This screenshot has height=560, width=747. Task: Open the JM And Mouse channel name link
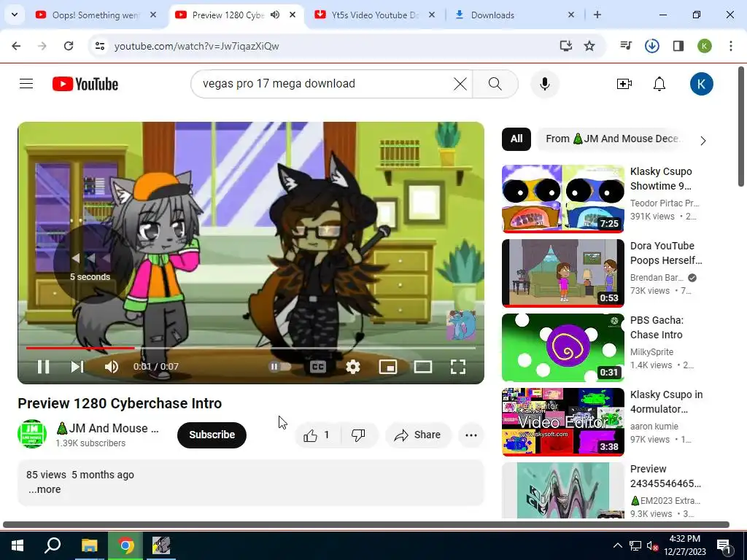pyautogui.click(x=107, y=428)
